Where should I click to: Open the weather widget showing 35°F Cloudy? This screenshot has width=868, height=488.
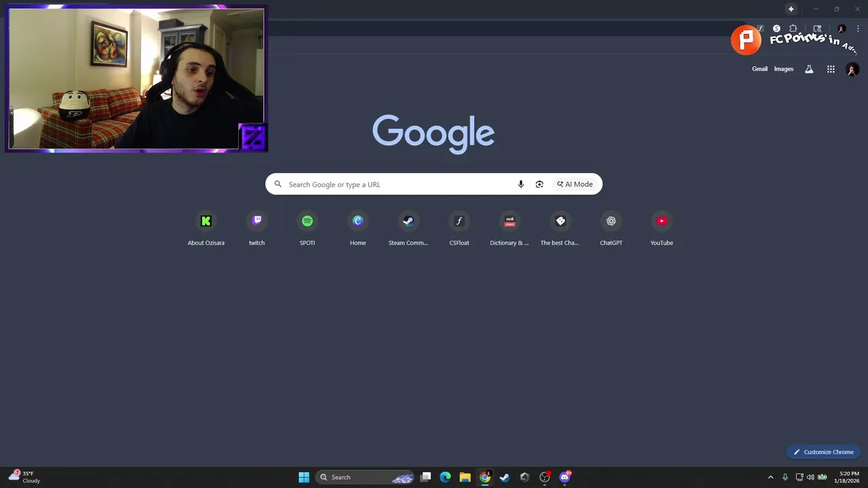tap(24, 477)
